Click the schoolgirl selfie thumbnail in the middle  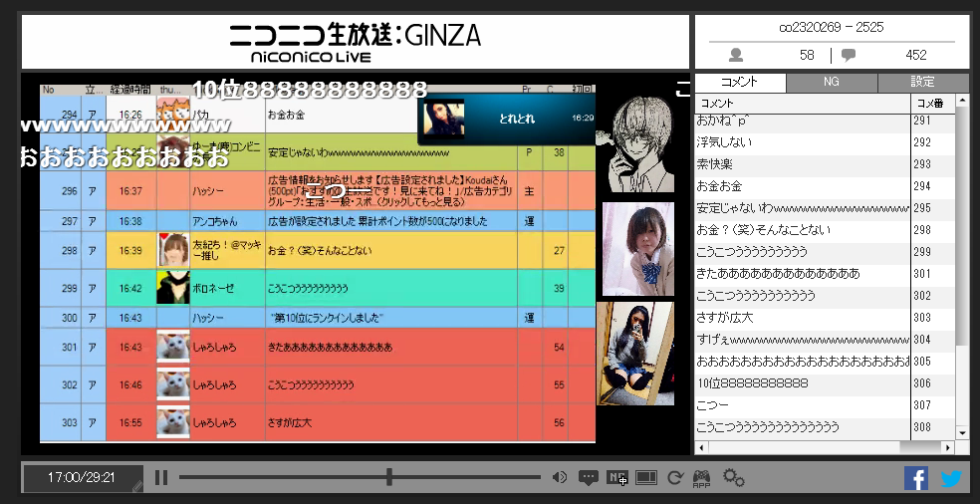pos(638,249)
